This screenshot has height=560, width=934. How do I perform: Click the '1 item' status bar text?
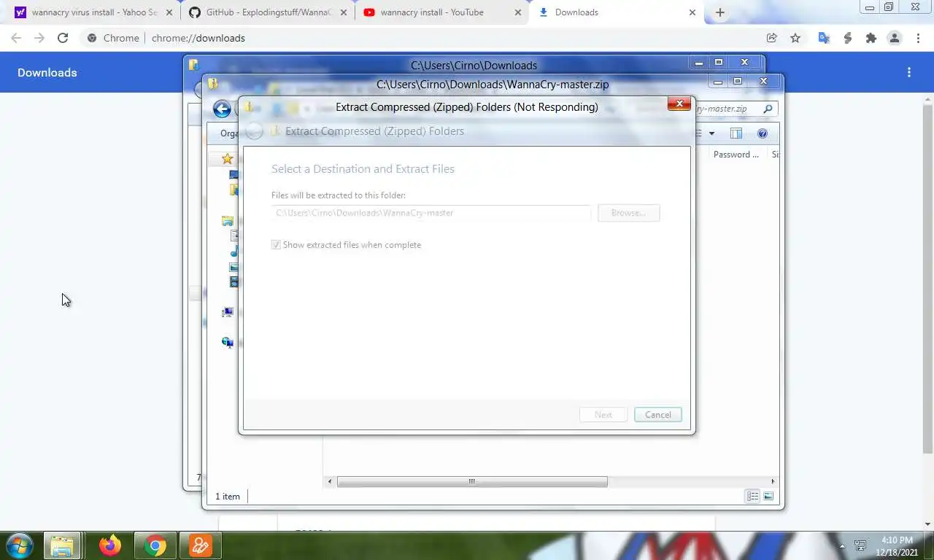click(x=228, y=497)
